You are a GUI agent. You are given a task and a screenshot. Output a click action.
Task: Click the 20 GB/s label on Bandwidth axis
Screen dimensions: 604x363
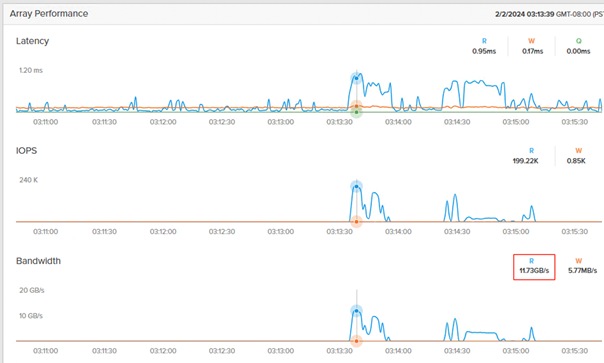(32, 290)
